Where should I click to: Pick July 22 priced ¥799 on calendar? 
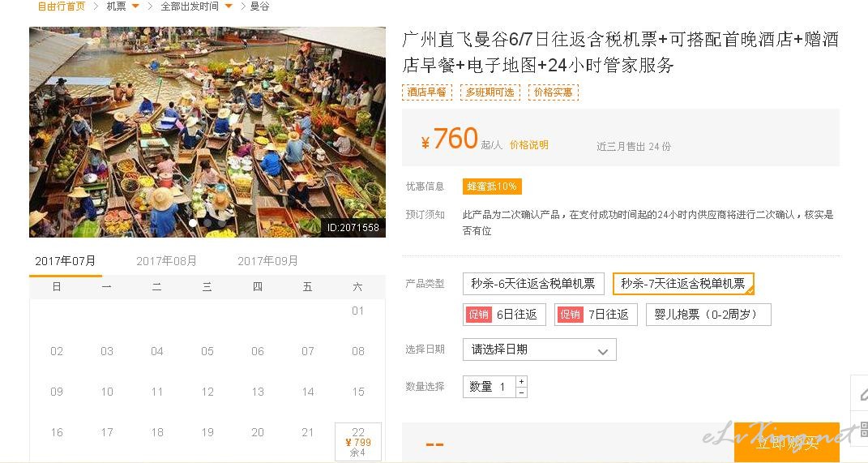coord(358,441)
